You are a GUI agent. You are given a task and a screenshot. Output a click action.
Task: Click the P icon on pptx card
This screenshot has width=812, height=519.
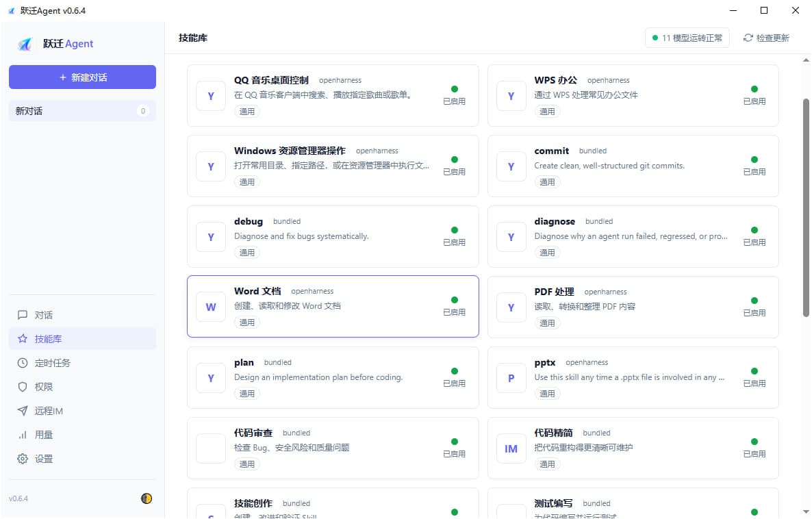(x=511, y=378)
